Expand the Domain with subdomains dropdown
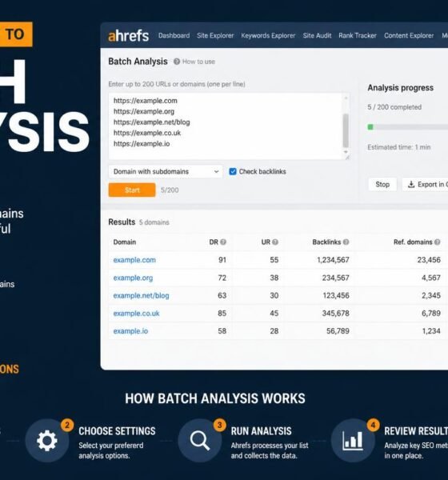 coord(166,171)
